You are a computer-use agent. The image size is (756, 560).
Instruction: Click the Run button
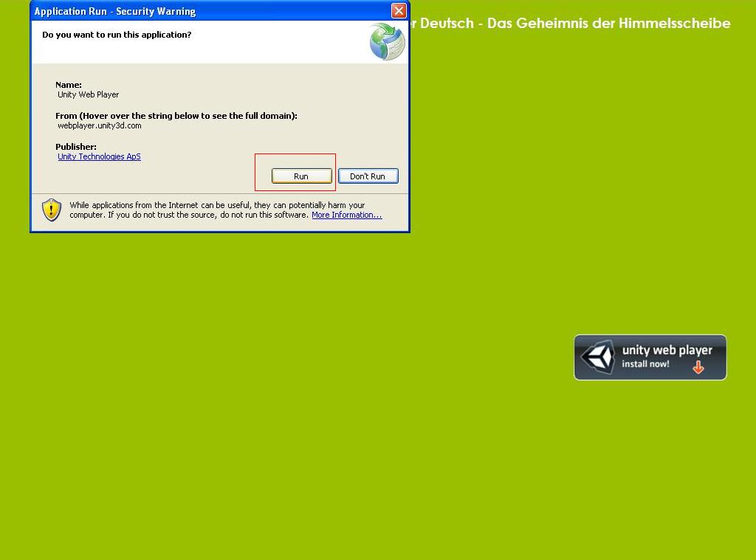point(302,176)
